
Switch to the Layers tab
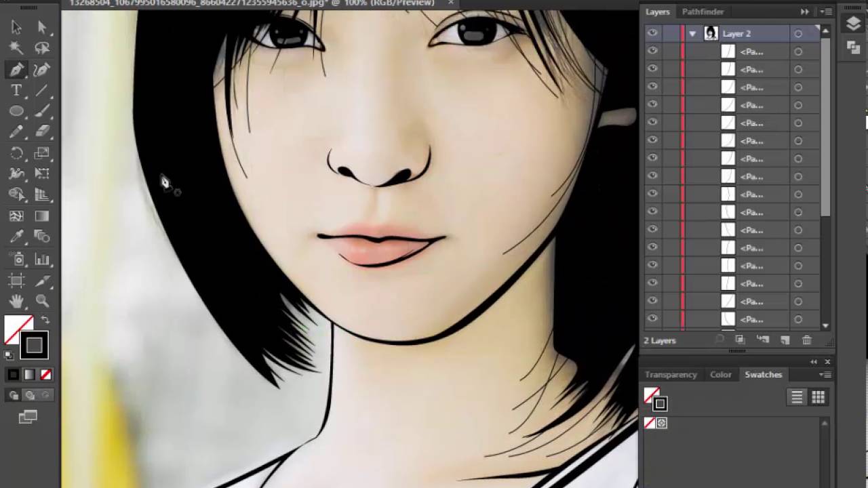coord(657,12)
